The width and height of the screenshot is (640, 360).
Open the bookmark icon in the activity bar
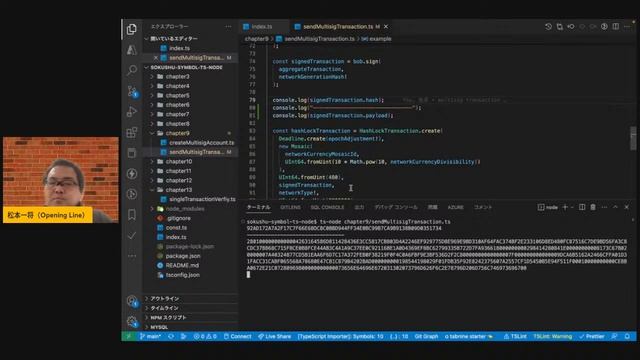click(x=131, y=215)
